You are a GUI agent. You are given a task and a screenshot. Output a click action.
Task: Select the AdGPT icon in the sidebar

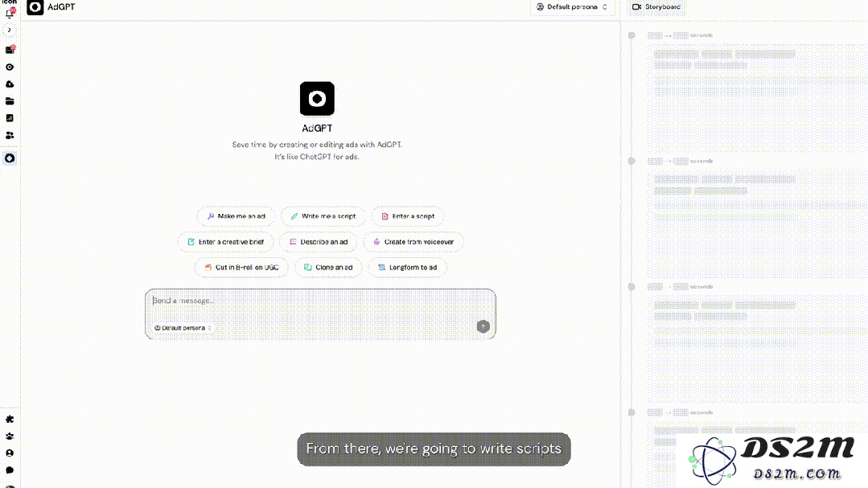coord(10,158)
